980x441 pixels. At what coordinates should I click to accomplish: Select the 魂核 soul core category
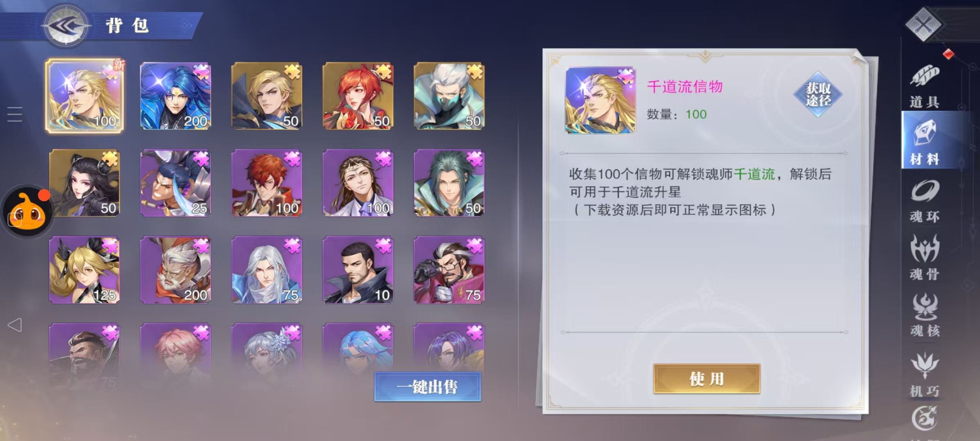pyautogui.click(x=924, y=315)
